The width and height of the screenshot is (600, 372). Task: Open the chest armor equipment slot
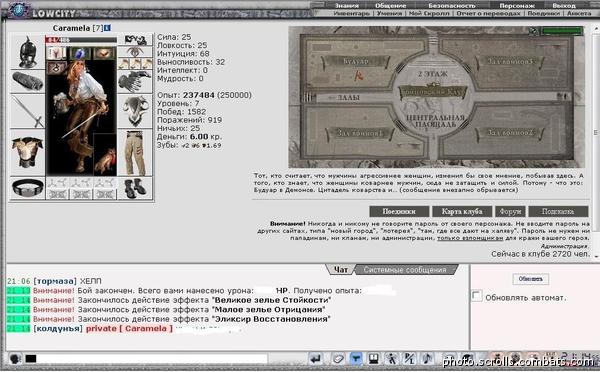[x=27, y=152]
